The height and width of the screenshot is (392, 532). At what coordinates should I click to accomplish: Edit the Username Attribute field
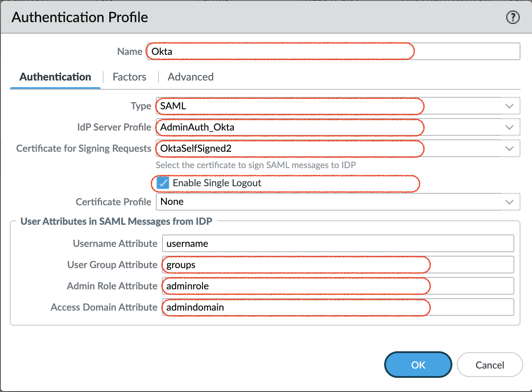coord(338,243)
